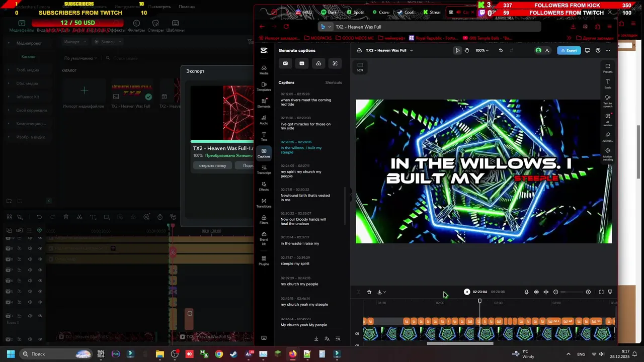Open the Text panel in CapCut sidebar
644x362 pixels.
click(264, 136)
